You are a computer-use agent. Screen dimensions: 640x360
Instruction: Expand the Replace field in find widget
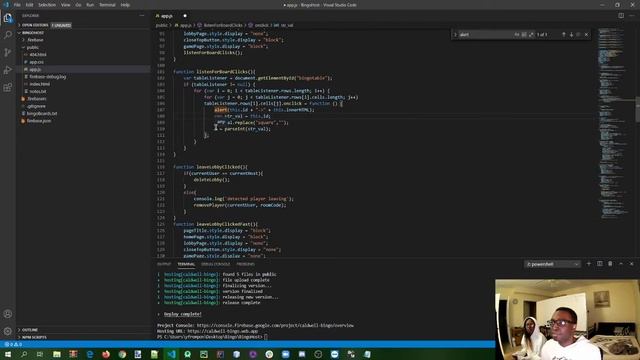[455, 35]
